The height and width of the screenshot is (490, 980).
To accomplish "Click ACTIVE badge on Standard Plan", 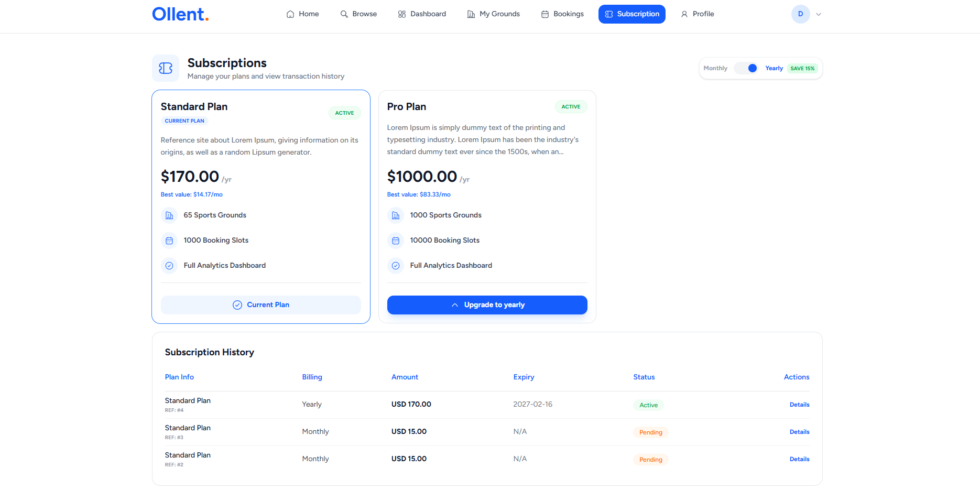I will (344, 113).
